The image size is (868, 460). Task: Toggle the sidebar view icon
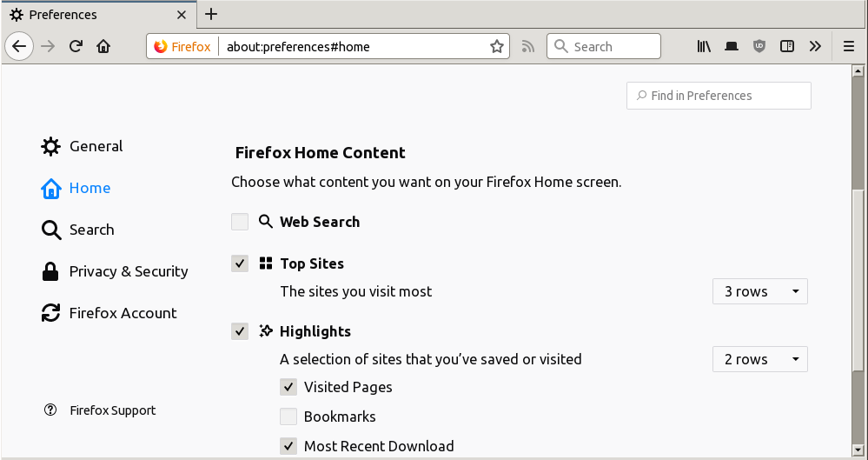787,47
